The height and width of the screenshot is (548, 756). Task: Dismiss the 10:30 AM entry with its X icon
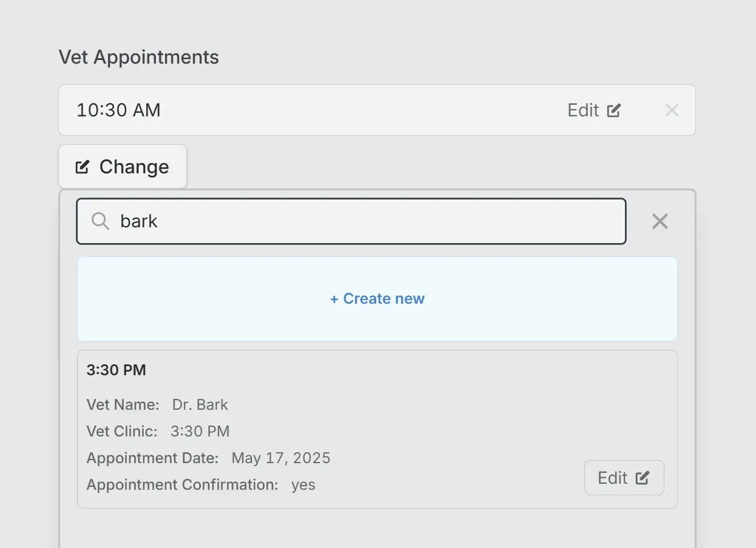[672, 110]
